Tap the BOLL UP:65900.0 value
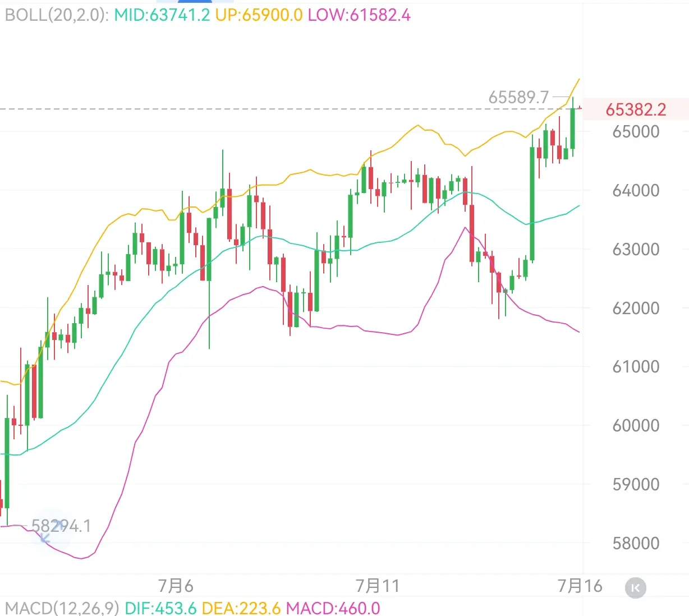The width and height of the screenshot is (689, 616). pyautogui.click(x=259, y=15)
